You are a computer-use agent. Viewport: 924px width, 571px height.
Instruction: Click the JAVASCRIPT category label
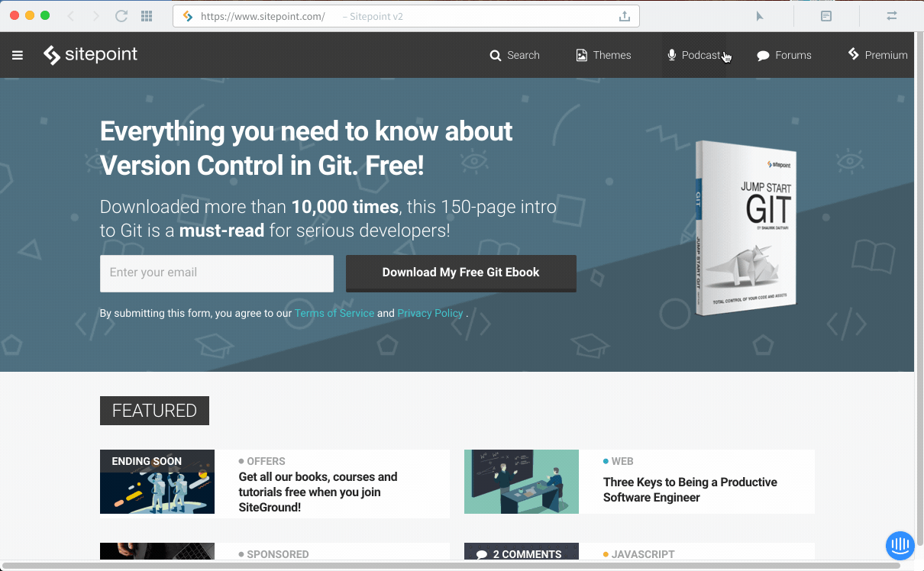pos(643,554)
